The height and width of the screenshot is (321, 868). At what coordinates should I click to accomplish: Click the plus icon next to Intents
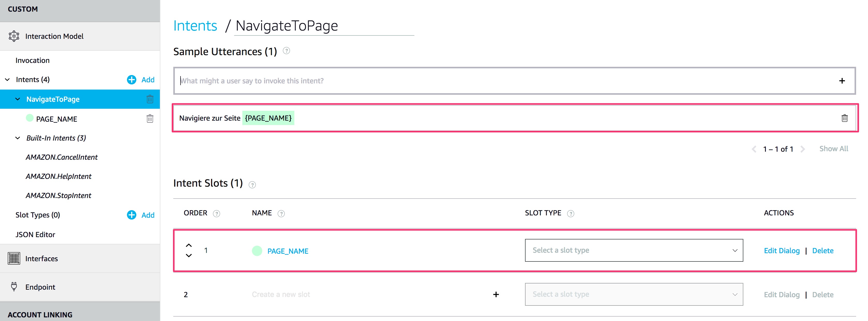pyautogui.click(x=131, y=79)
